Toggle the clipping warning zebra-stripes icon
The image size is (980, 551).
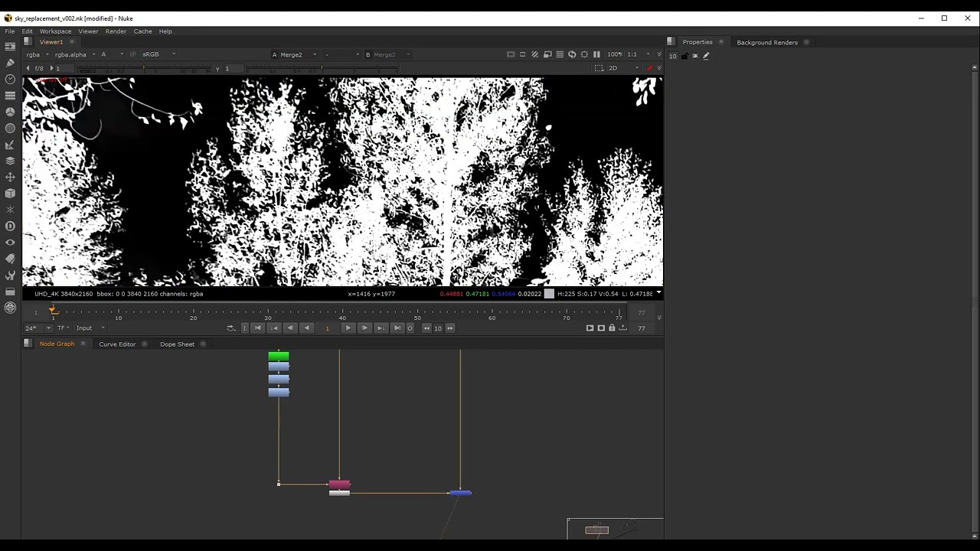coord(535,54)
